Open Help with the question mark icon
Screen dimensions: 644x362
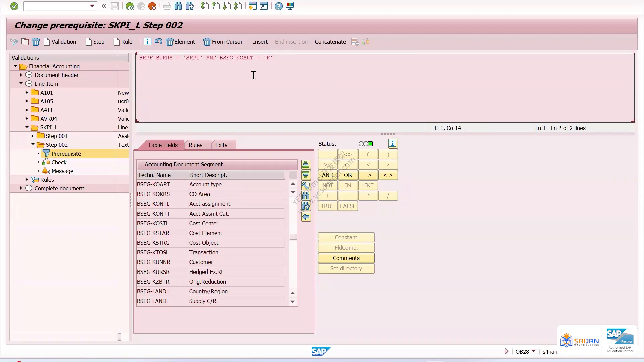point(279,6)
